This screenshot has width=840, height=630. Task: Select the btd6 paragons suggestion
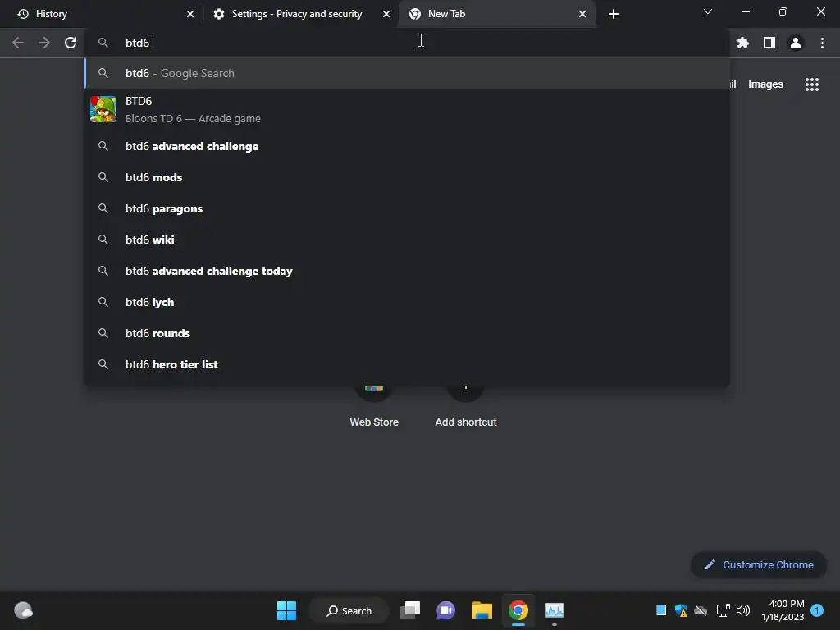click(407, 208)
